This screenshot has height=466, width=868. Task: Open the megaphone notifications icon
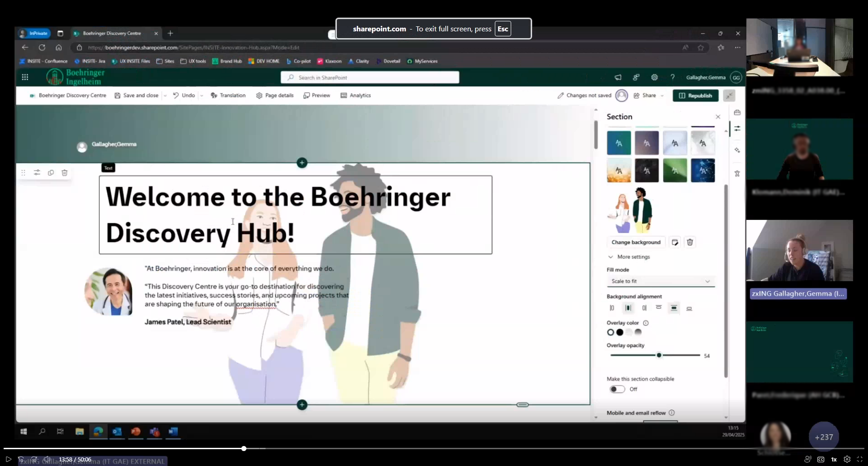[x=618, y=77]
